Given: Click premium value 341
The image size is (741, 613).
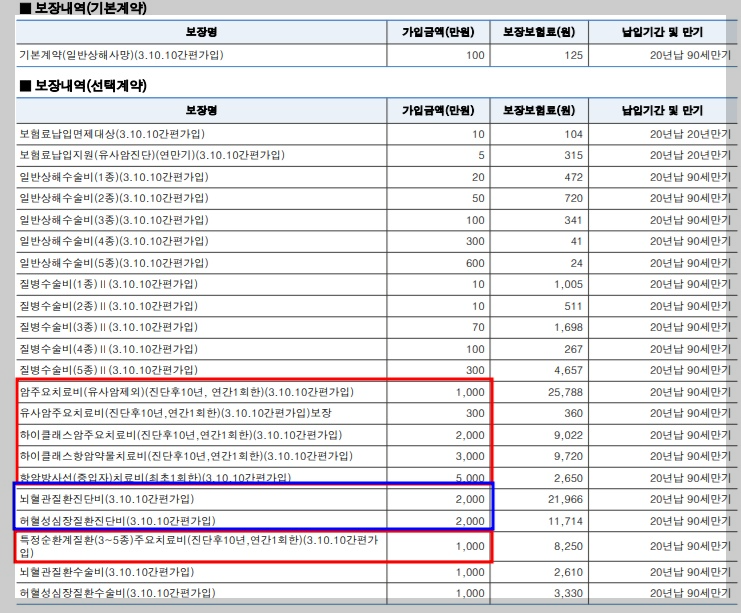Looking at the screenshot, I should pyautogui.click(x=573, y=220).
